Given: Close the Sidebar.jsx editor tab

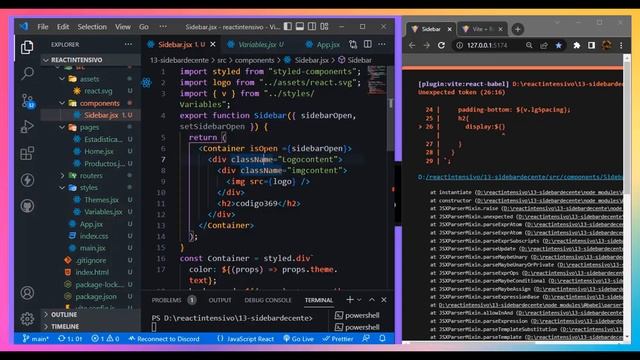Looking at the screenshot, I should click(213, 44).
